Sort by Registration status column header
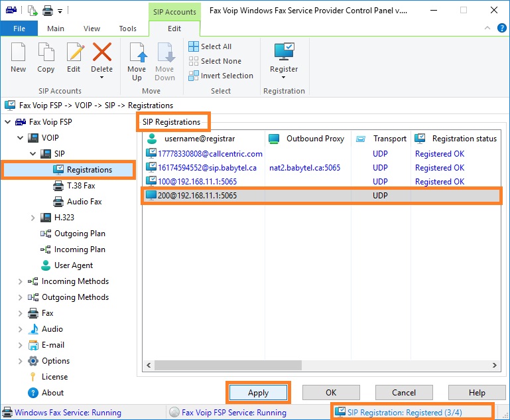Viewport: 510px width, 420px height. (456, 139)
